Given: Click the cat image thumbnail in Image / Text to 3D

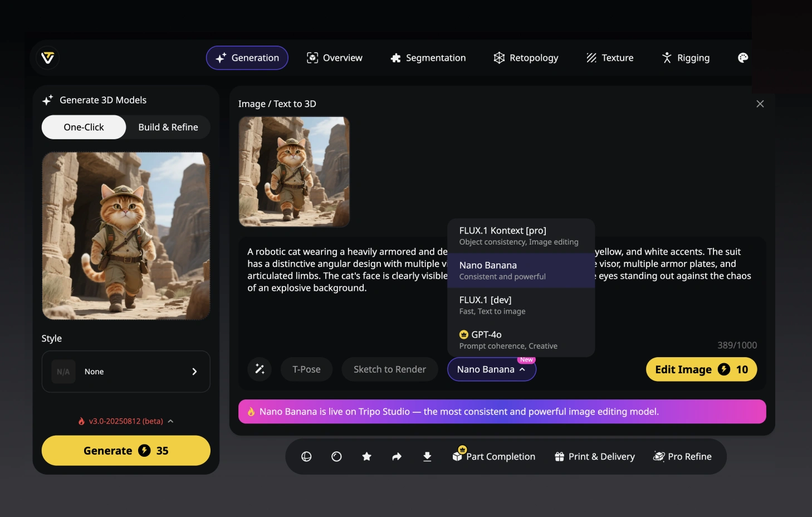Looking at the screenshot, I should 294,172.
